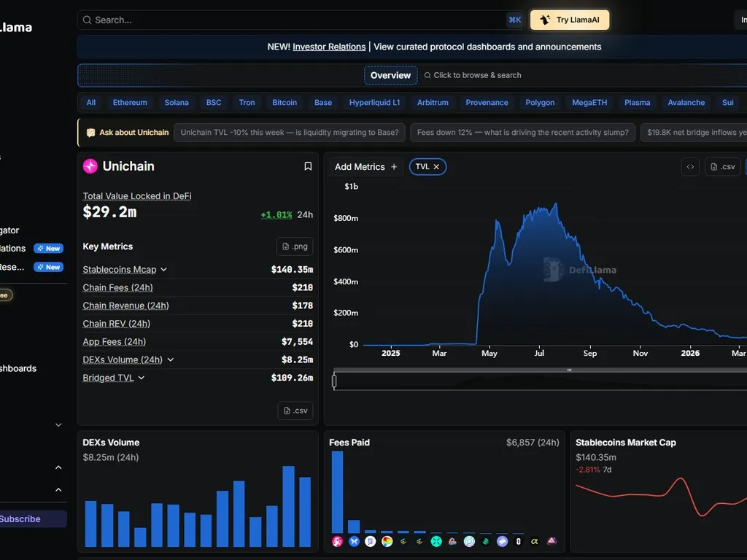
Task: Click the green stacked-layers protocol icon
Action: (485, 542)
